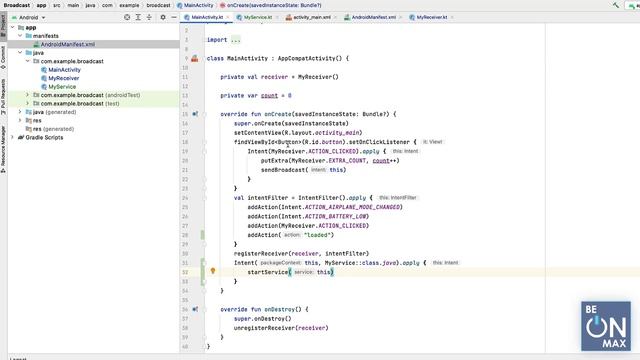Toggle the Pull Requests tool window tab

3,97
